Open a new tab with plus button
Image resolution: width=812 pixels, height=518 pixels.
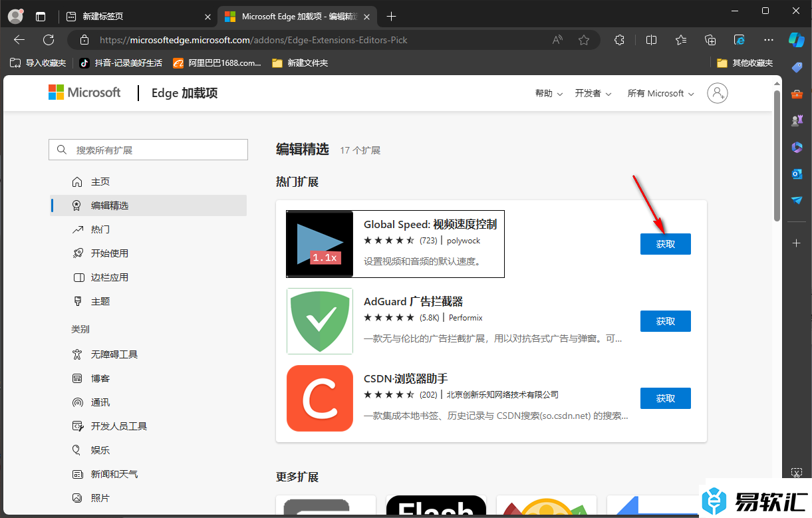click(x=391, y=16)
